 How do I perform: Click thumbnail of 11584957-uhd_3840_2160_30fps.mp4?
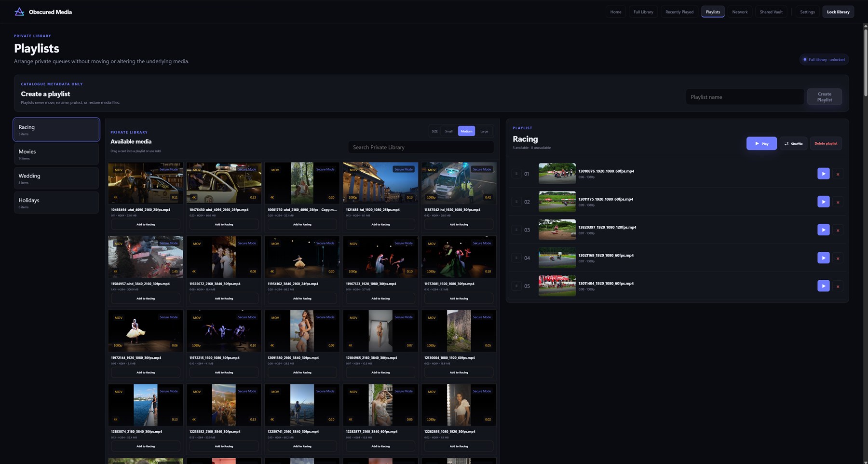coord(146,257)
